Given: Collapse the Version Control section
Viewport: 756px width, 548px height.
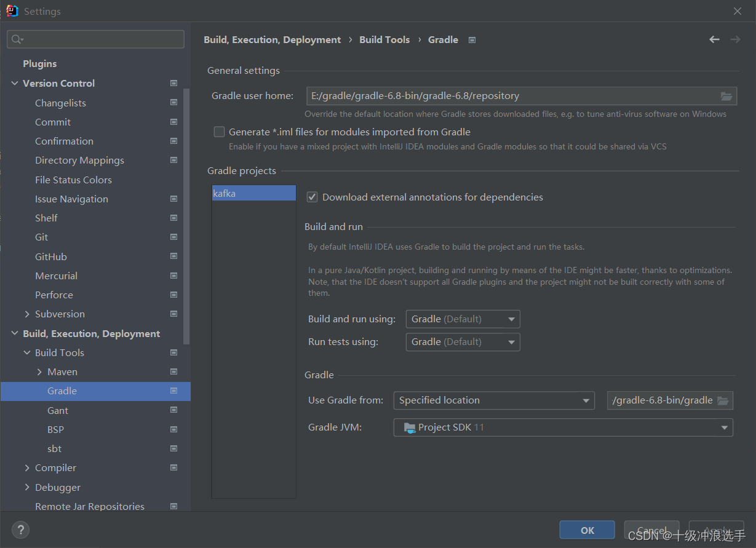Looking at the screenshot, I should (15, 83).
